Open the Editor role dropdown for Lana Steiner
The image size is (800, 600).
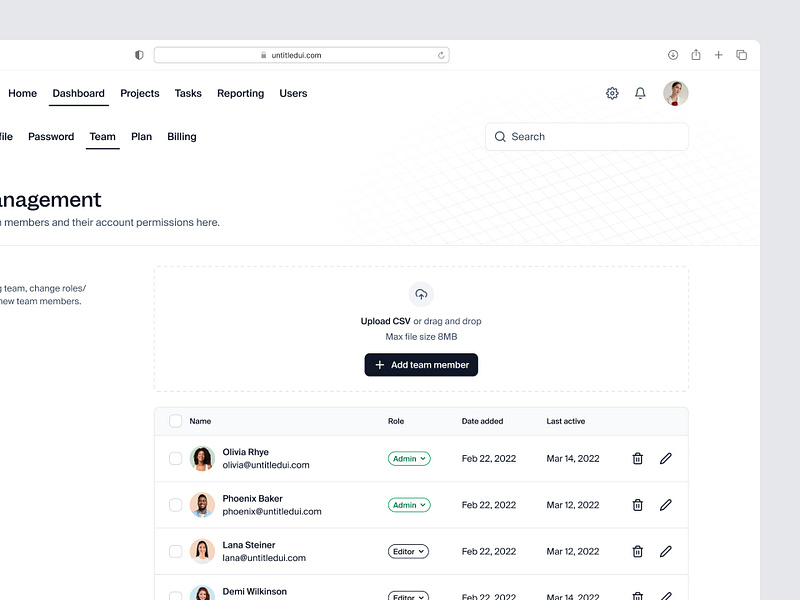[406, 551]
